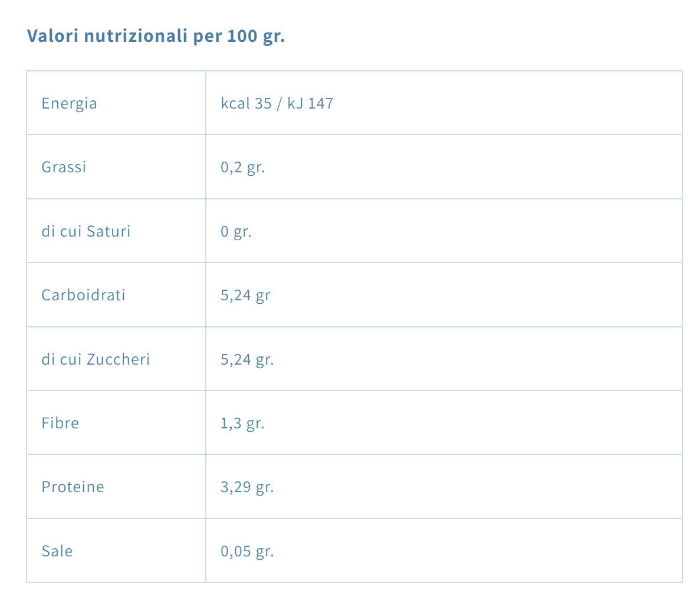This screenshot has width=700, height=613.
Task: Select the 'Carboidrati' row label
Action: pyautogui.click(x=83, y=295)
